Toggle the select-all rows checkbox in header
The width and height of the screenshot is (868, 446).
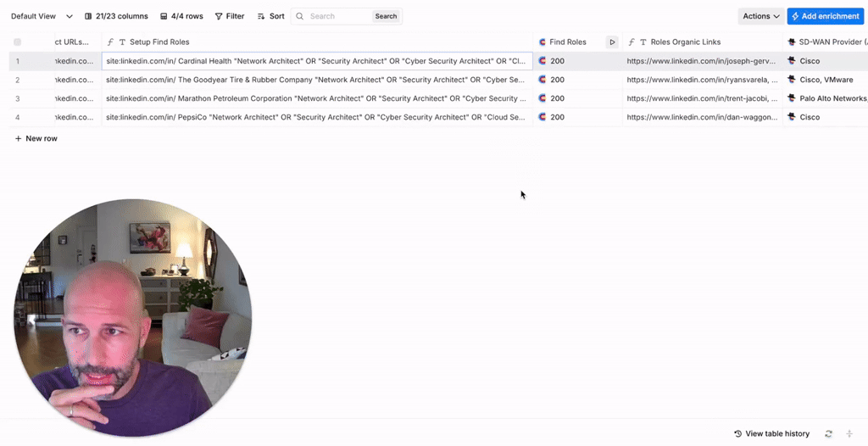[x=17, y=42]
